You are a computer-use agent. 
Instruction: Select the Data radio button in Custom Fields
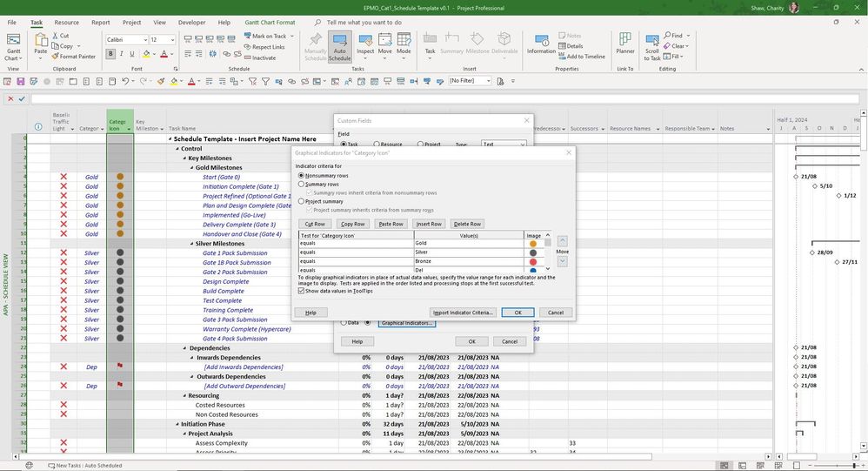[x=344, y=322]
